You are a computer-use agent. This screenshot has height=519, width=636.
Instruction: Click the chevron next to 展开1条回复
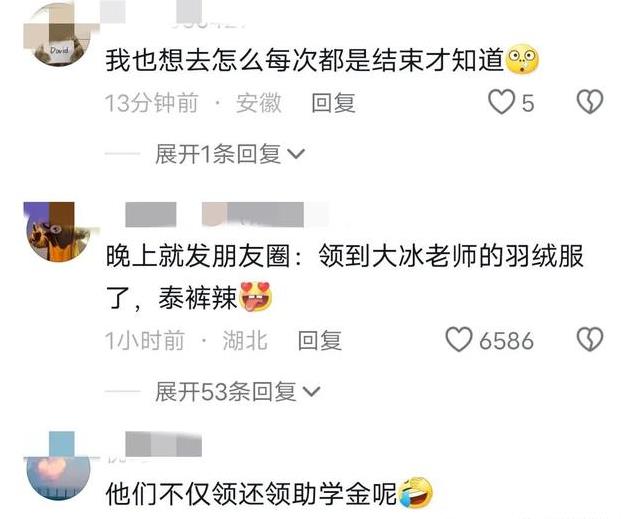[296, 154]
